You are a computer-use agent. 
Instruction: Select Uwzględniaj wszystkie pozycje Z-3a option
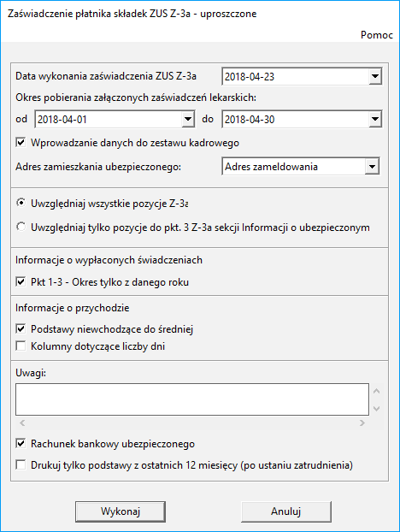[x=21, y=204]
